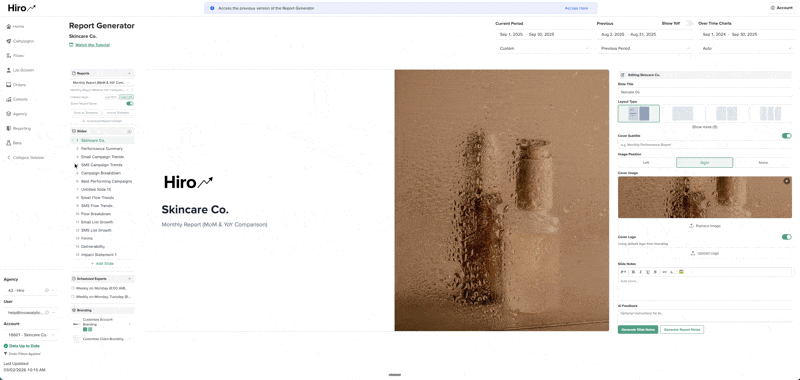The width and height of the screenshot is (800, 380).
Task: Click Generate Slide Notes
Action: [x=638, y=330]
